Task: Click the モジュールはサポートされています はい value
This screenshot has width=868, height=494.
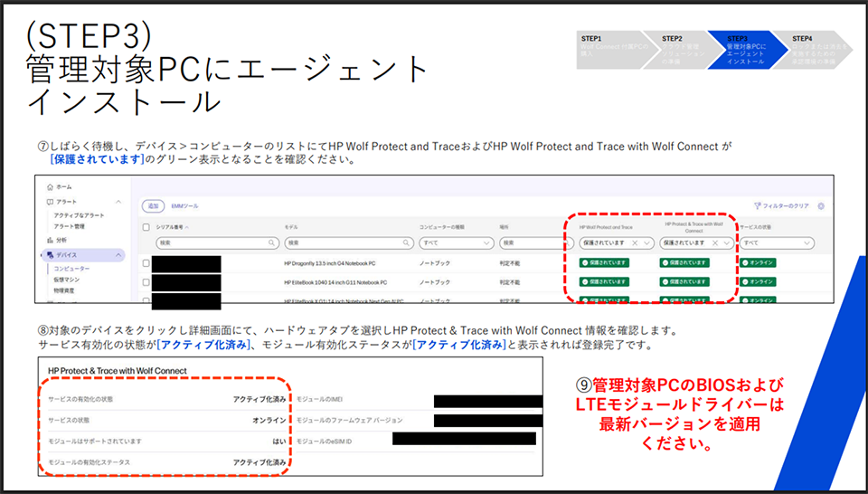Action: coord(279,442)
